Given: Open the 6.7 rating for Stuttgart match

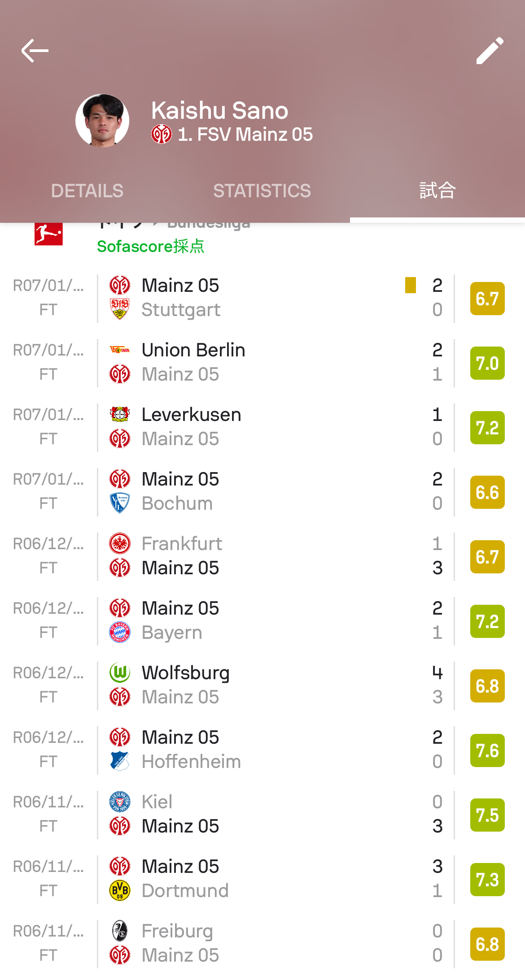Looking at the screenshot, I should point(487,299).
